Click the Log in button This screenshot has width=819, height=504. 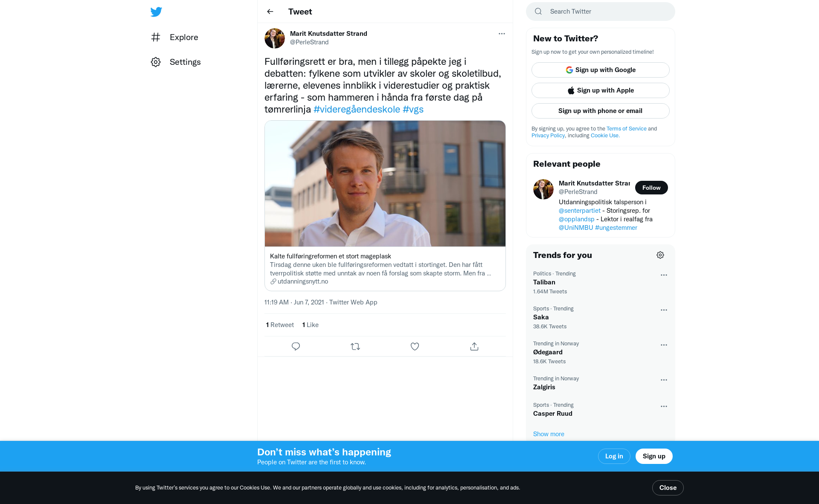614,456
